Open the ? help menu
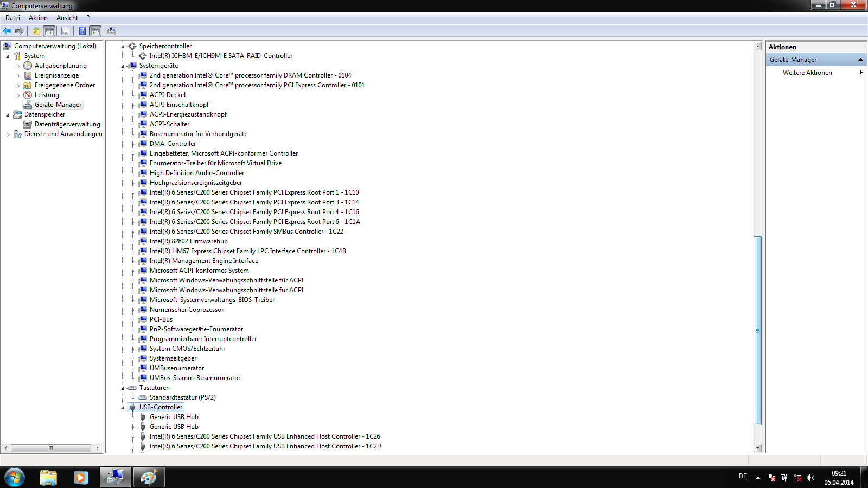The width and height of the screenshot is (868, 488). (x=88, y=18)
